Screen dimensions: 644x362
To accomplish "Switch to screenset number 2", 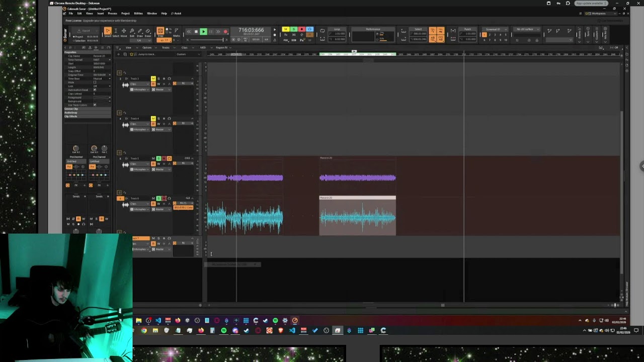I will (x=490, y=35).
